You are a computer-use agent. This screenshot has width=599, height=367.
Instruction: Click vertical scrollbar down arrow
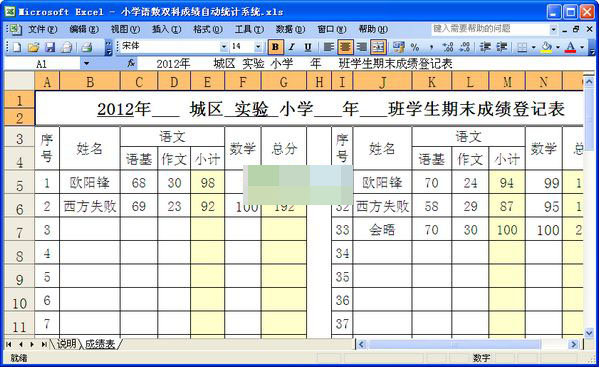[589, 333]
